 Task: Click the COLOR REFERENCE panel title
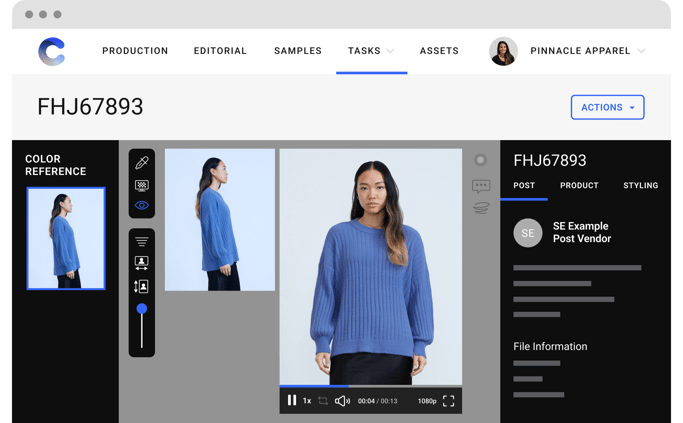tap(55, 165)
